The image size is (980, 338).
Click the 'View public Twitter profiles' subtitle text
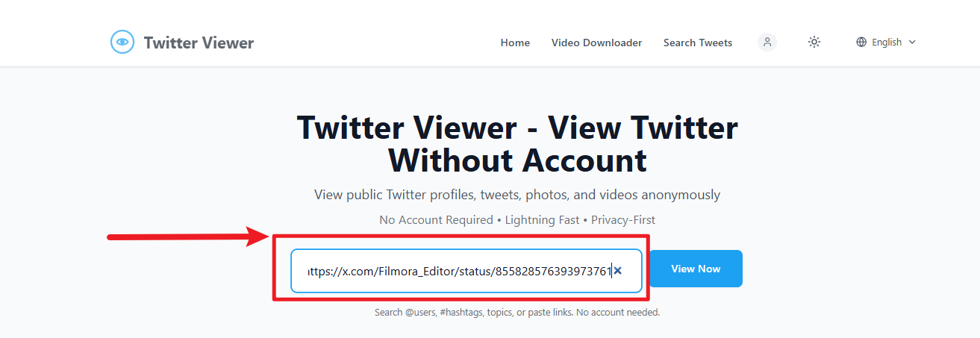coord(517,195)
